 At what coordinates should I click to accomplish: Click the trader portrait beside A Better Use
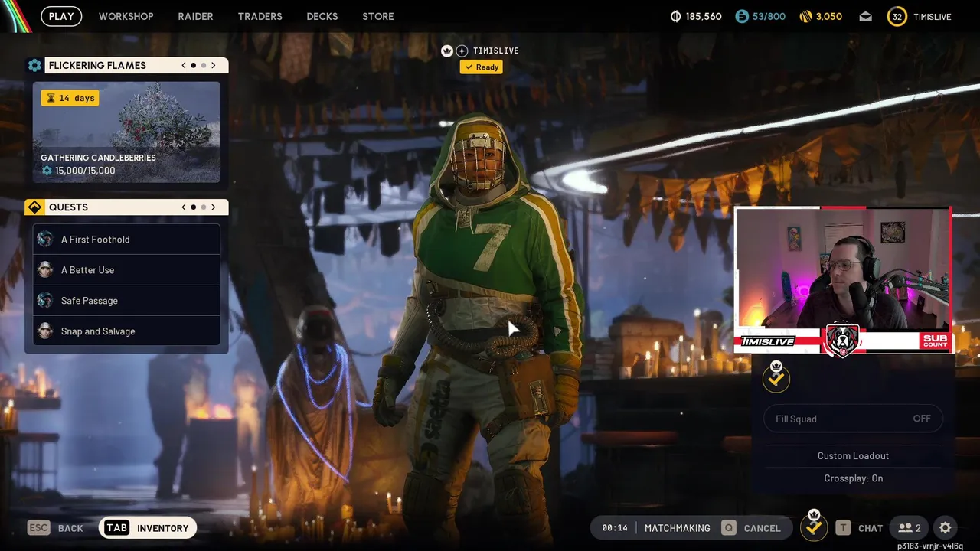pos(45,269)
